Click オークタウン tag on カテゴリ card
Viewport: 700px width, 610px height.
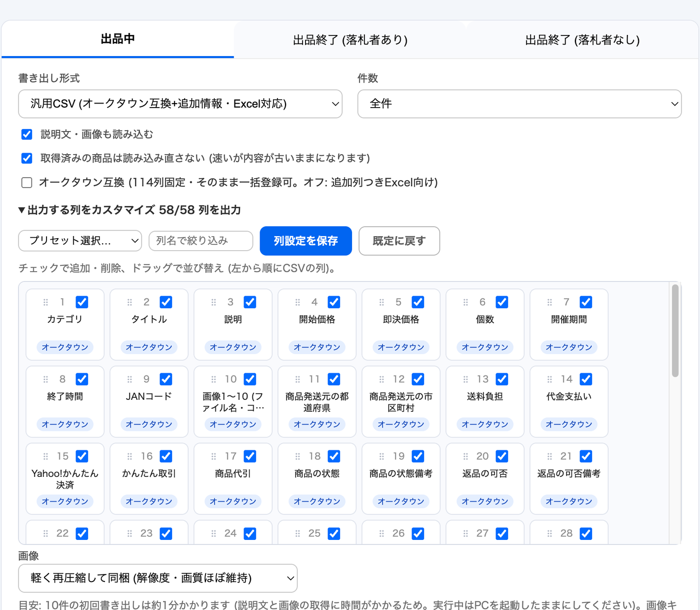point(65,347)
